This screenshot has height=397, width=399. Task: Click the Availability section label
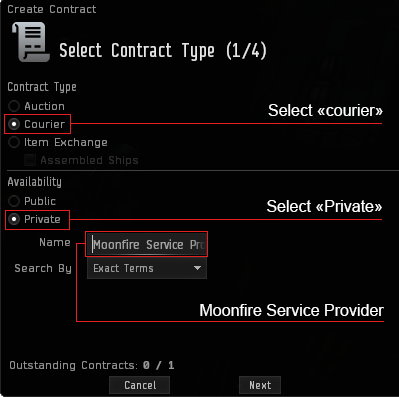35,182
